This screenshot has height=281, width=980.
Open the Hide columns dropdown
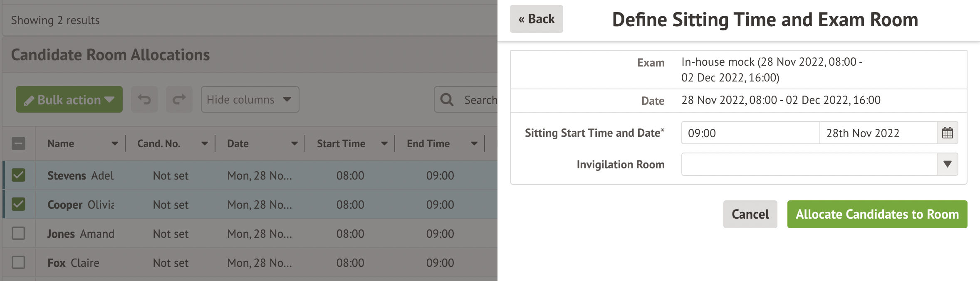tap(250, 99)
